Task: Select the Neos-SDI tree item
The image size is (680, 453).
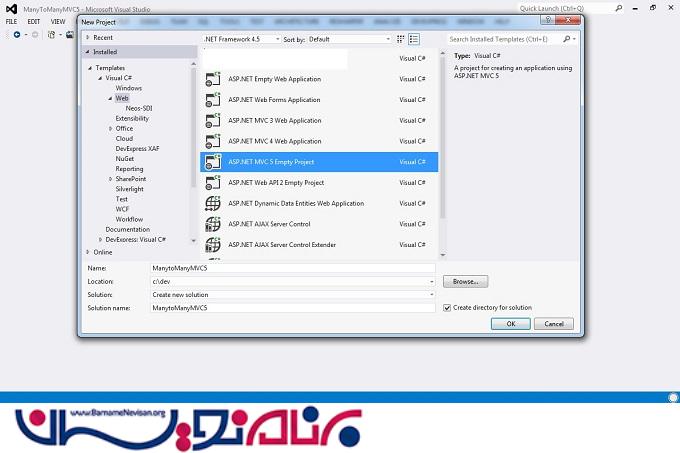Action: [x=139, y=108]
